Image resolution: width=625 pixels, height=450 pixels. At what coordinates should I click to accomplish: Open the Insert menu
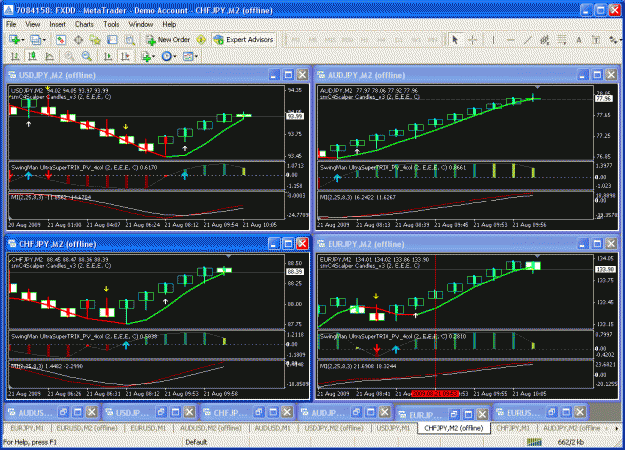point(57,24)
